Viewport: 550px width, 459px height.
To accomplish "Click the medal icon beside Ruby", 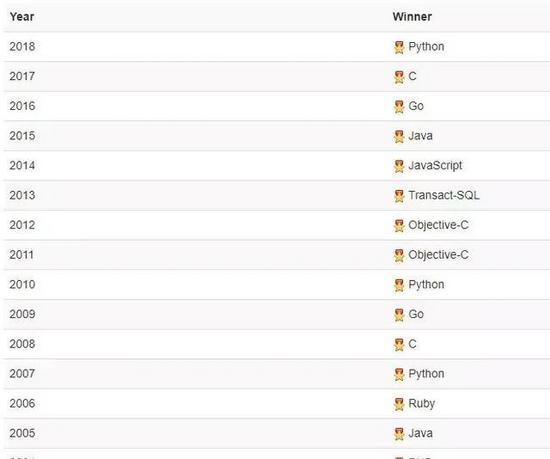I will [399, 404].
